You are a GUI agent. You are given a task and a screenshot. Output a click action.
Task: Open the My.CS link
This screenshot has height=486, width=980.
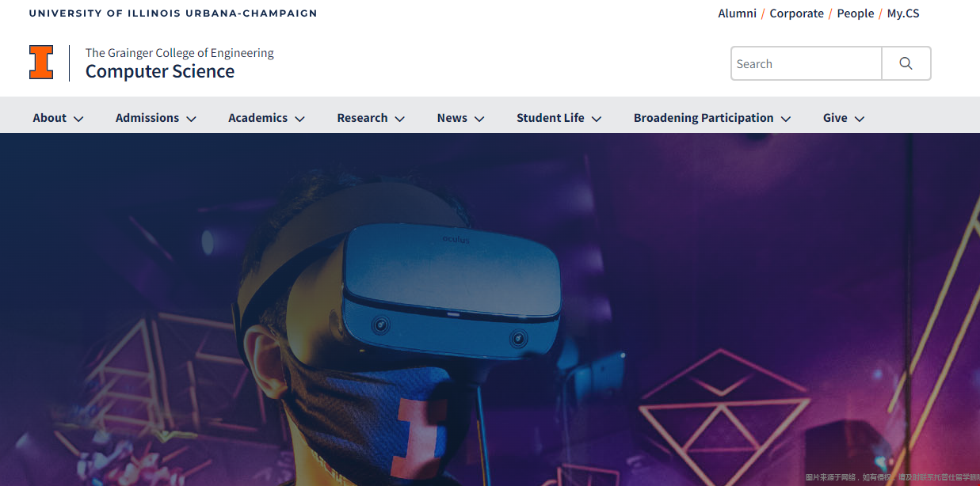(x=903, y=13)
